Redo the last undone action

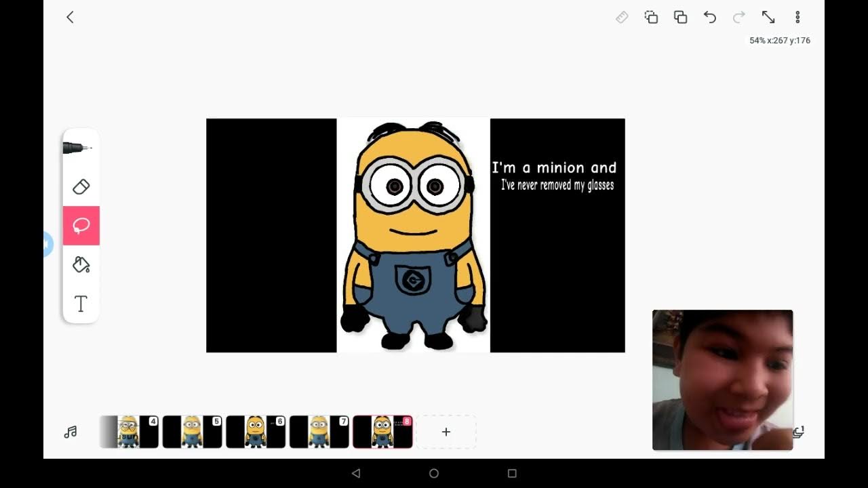(x=739, y=17)
